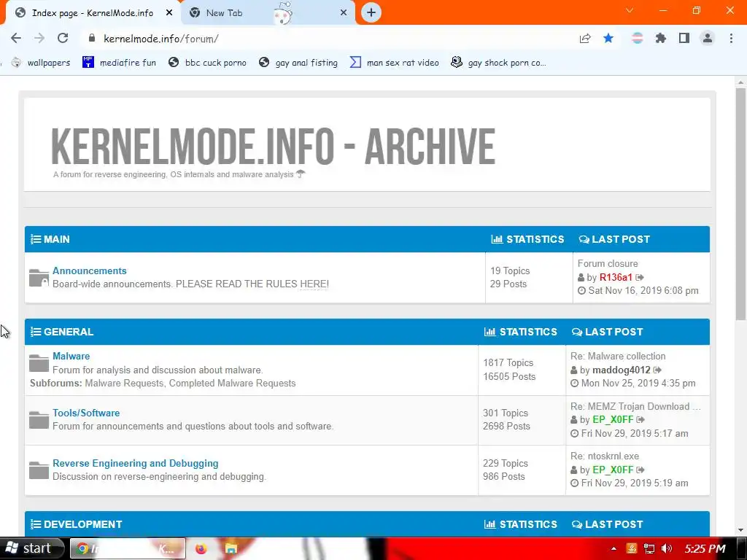Reload the KernelMode forum page
The height and width of the screenshot is (560, 747).
[63, 39]
